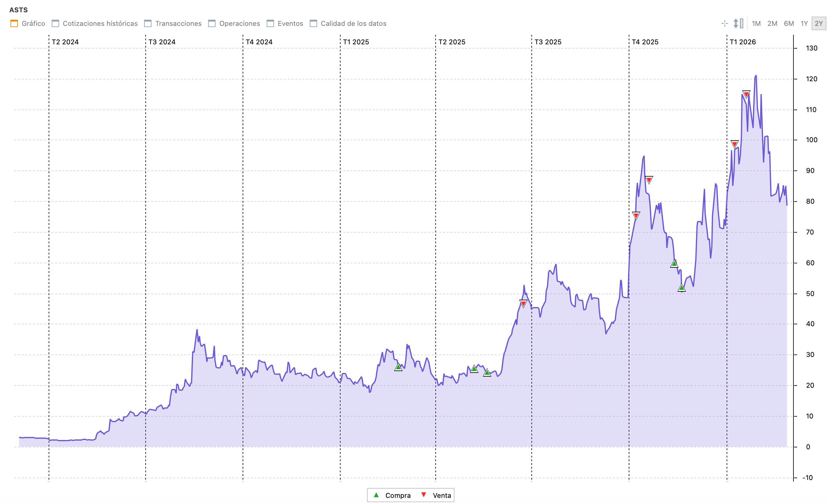Click the vertical axis scale icon
The image size is (827, 504).
(738, 23)
